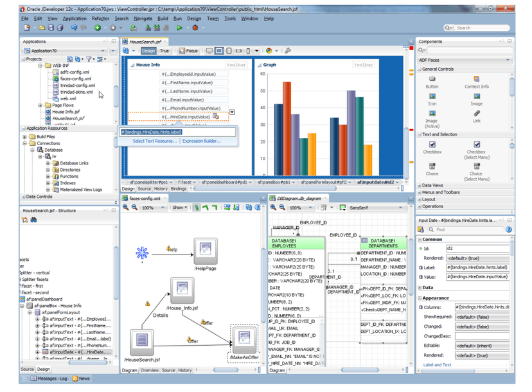Click the Messages - Log button
This screenshot has width=532, height=392.
pyautogui.click(x=49, y=379)
